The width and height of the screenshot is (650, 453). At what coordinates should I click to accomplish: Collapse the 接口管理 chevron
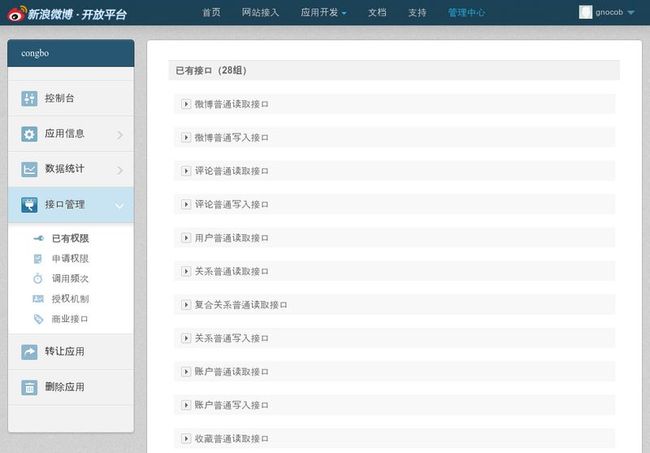tap(119, 206)
